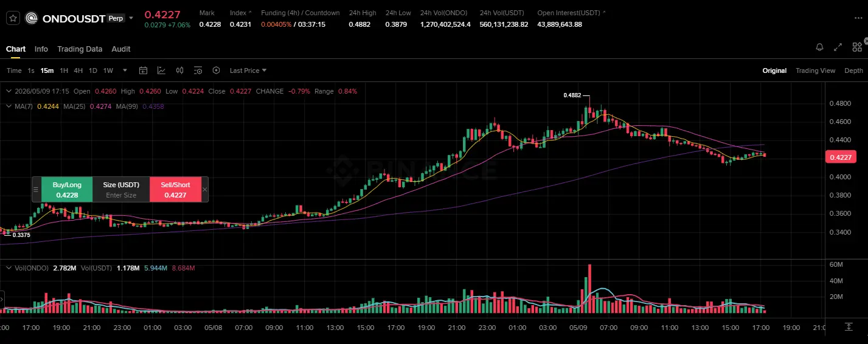Viewport: 868px width, 344px height.
Task: Grab the quick order panel drag handle
Action: pos(36,190)
